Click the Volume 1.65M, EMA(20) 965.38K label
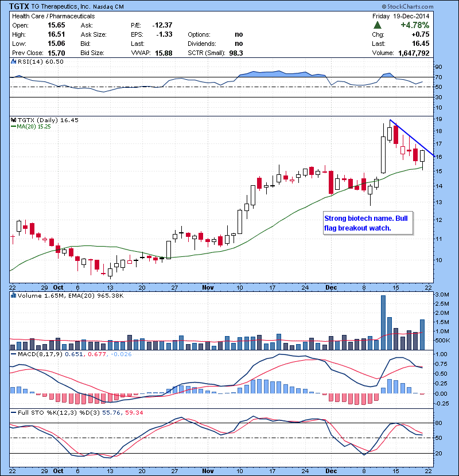Image resolution: width=459 pixels, height=476 pixels. pos(71,295)
